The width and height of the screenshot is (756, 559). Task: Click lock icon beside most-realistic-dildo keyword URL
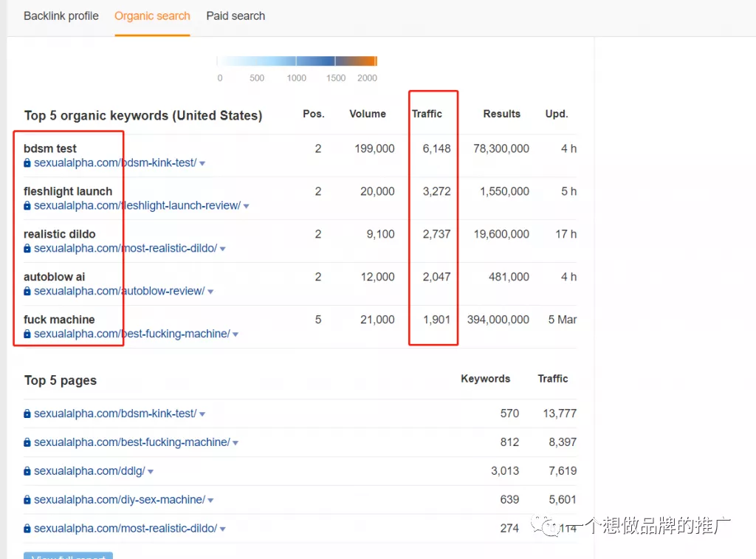pos(27,248)
